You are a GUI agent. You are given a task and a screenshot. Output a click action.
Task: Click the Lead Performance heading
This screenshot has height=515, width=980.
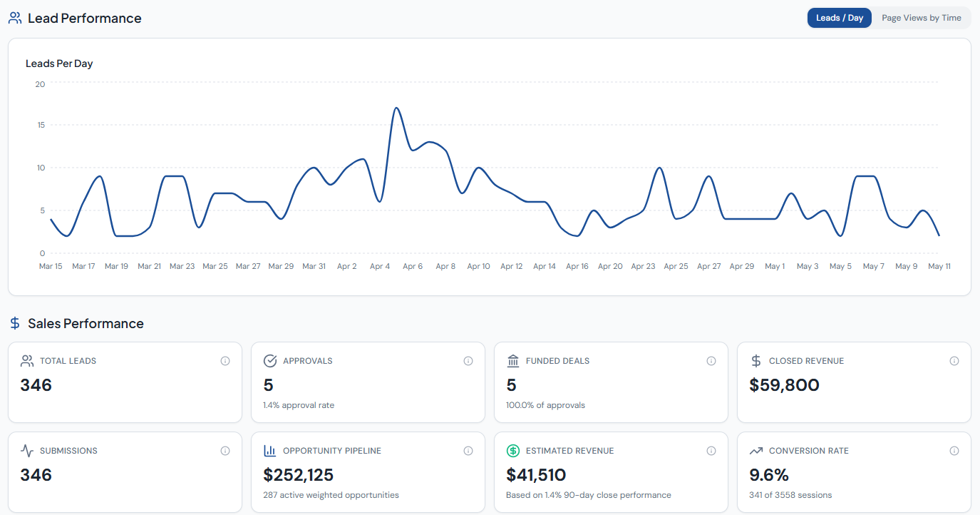[x=85, y=18]
